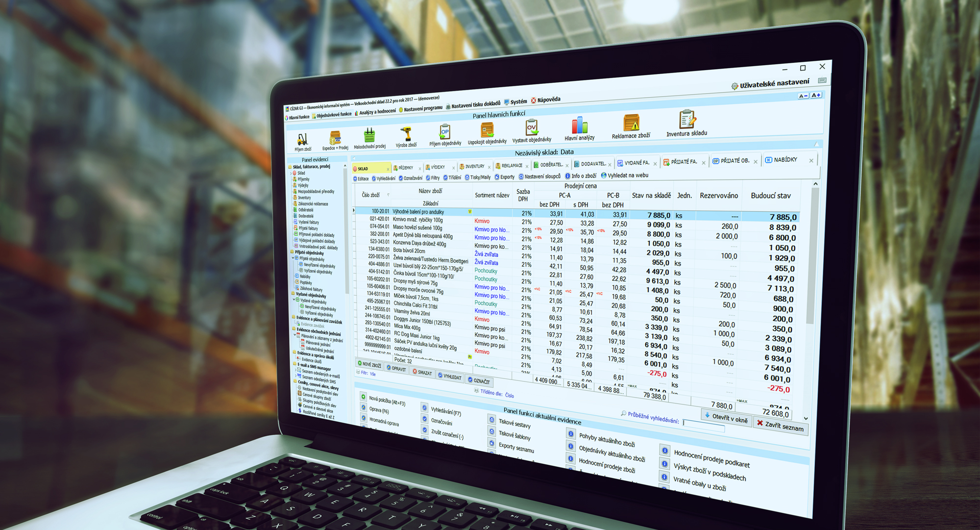The width and height of the screenshot is (980, 530).
Task: Click the Vystavit objednávky OV icon
Action: coord(532,127)
